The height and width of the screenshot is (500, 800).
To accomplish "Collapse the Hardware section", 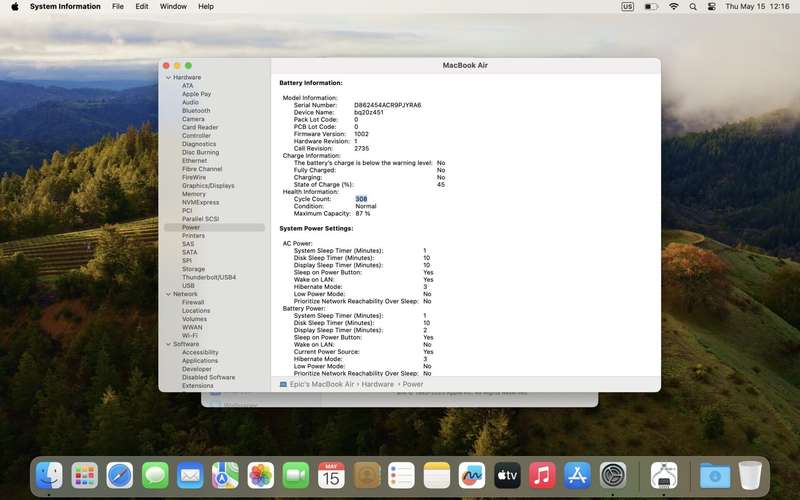I will pyautogui.click(x=168, y=78).
